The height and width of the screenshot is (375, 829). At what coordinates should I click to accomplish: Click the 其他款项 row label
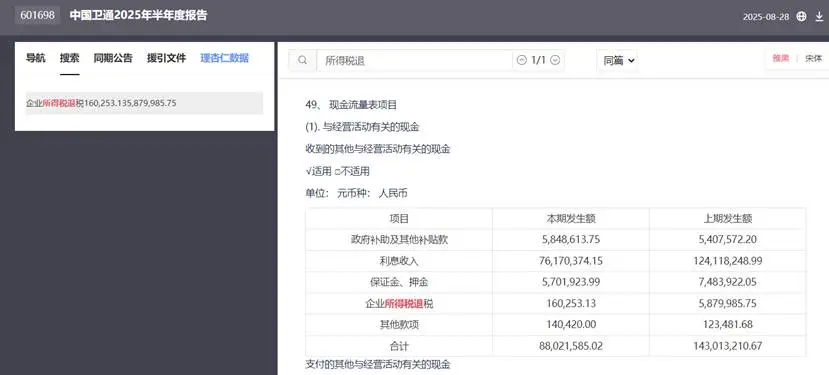click(x=399, y=325)
